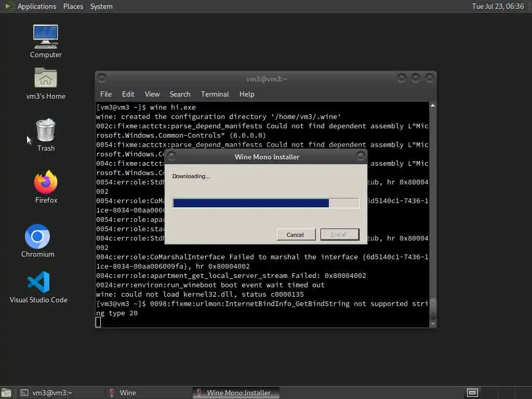
Task: Click the show desktop icon in bottom panel
Action: coord(6,393)
